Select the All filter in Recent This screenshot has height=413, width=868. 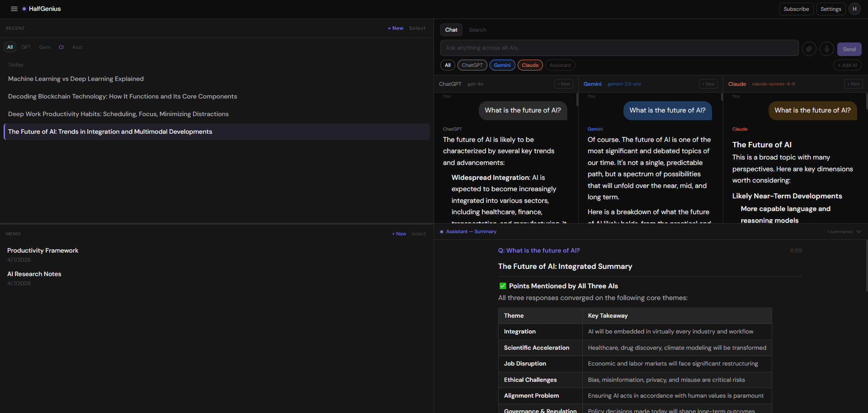pos(10,47)
